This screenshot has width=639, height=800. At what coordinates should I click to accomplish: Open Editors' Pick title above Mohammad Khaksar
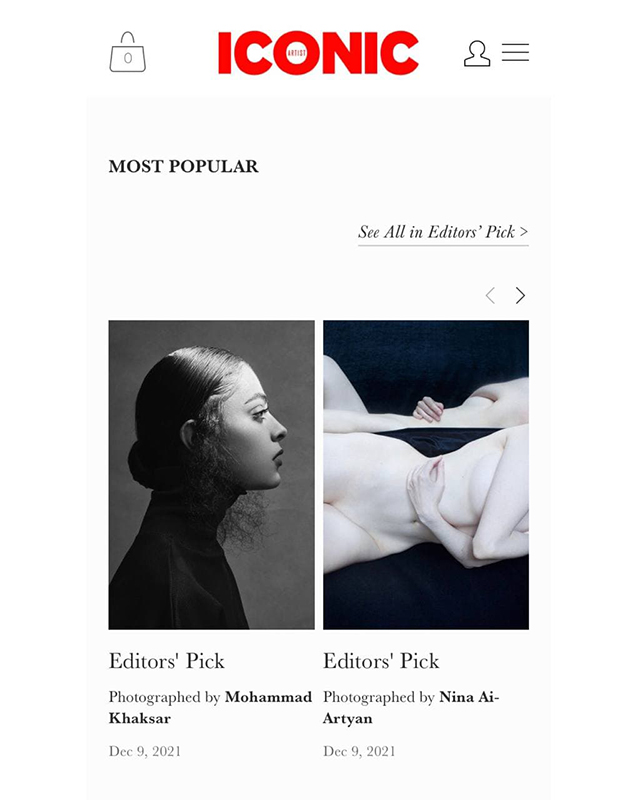tap(166, 661)
